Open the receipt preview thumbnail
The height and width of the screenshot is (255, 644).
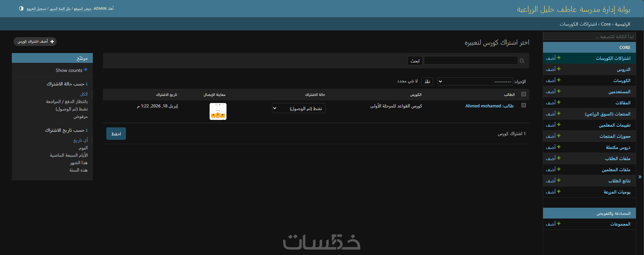click(218, 111)
